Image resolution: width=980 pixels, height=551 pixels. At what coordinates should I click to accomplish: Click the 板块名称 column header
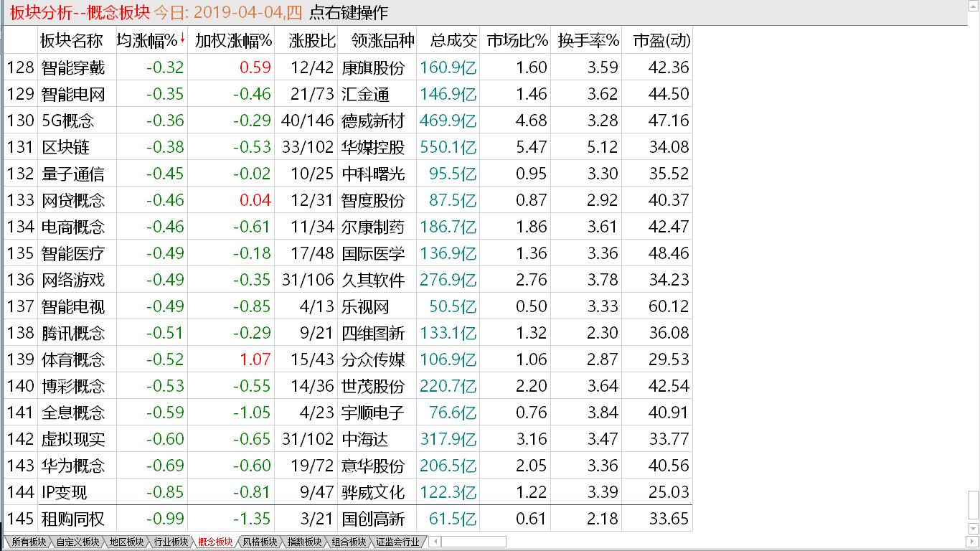tap(72, 40)
